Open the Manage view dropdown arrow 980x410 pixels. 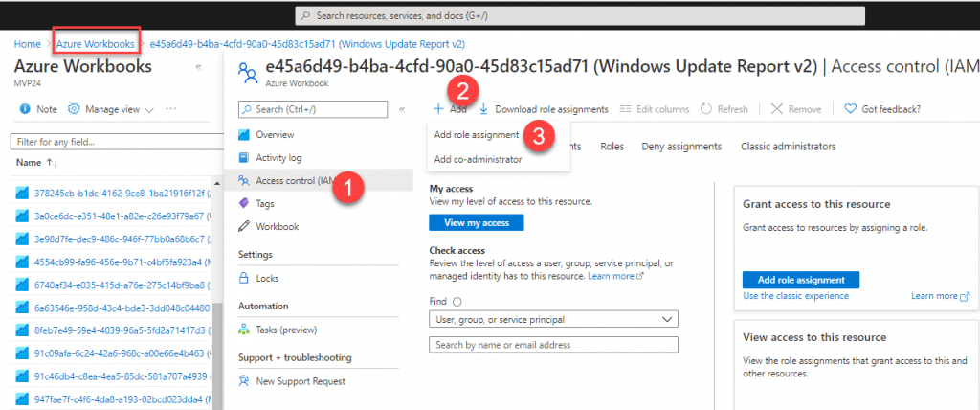coord(148,109)
